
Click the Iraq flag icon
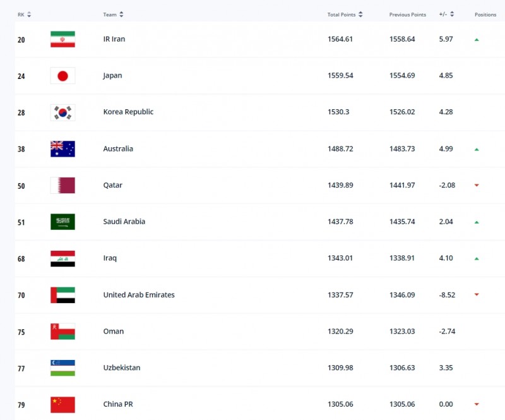(62, 258)
